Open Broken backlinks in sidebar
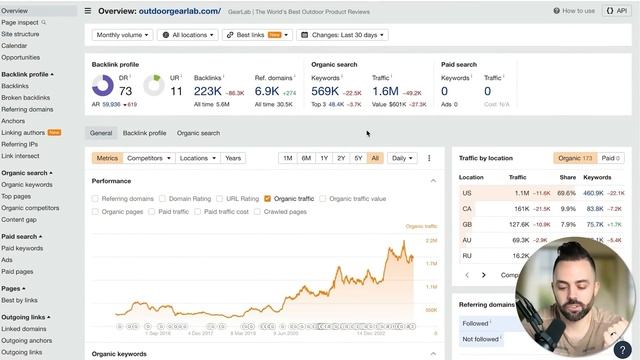The height and width of the screenshot is (360, 640). click(26, 98)
